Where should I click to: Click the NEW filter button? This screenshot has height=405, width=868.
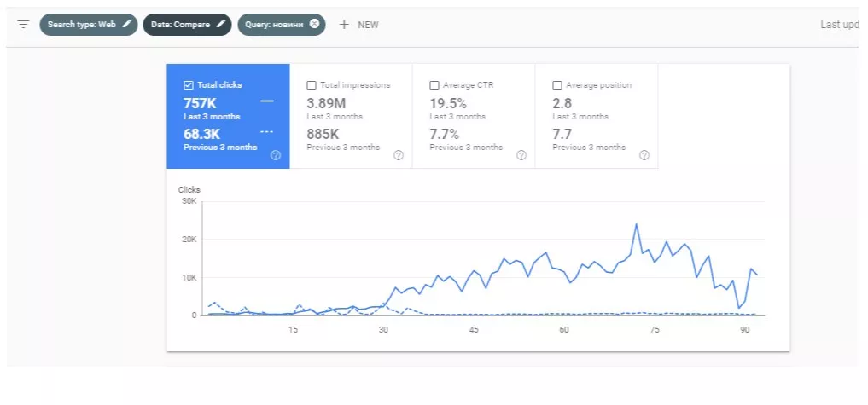pyautogui.click(x=359, y=25)
